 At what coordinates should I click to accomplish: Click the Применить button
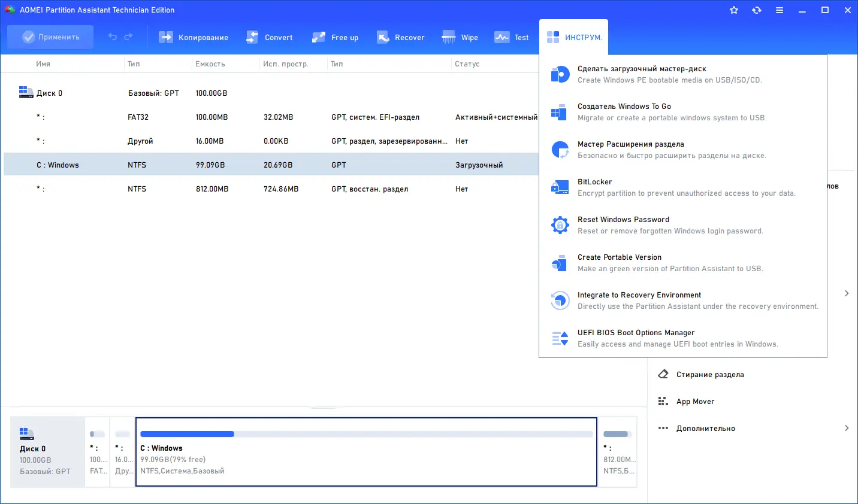coord(50,37)
